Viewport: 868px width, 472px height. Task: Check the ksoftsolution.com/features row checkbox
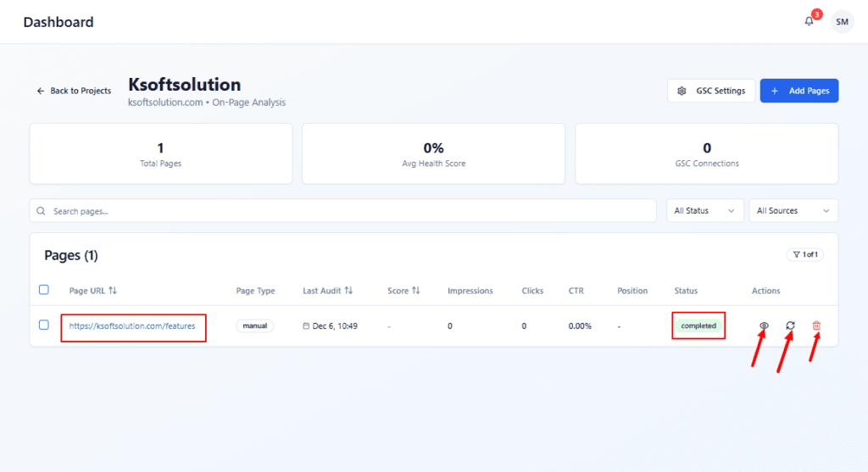(44, 325)
